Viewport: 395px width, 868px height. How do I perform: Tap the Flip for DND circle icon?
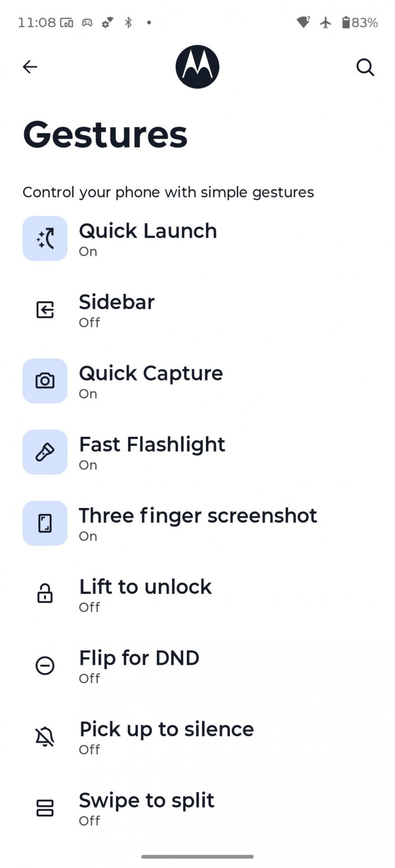coord(45,665)
